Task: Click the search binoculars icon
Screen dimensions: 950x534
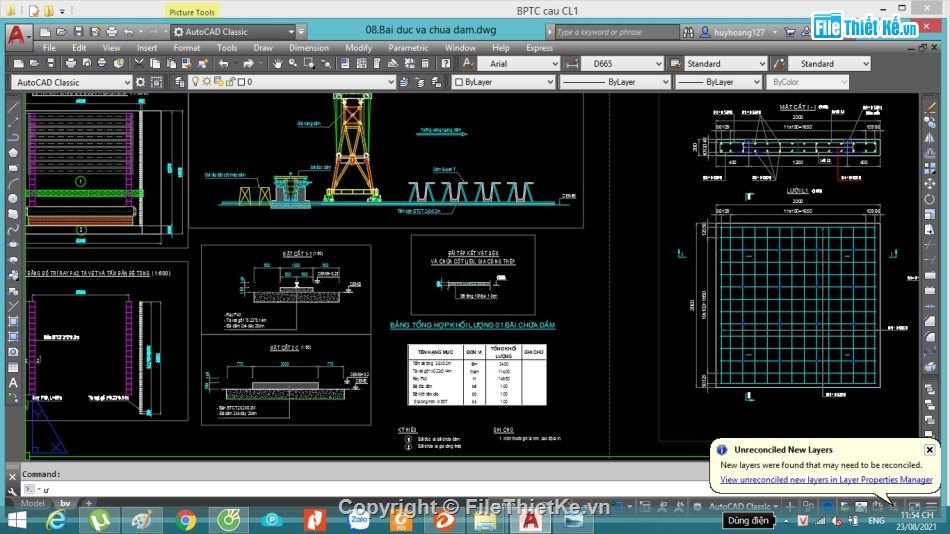Action: click(x=688, y=32)
